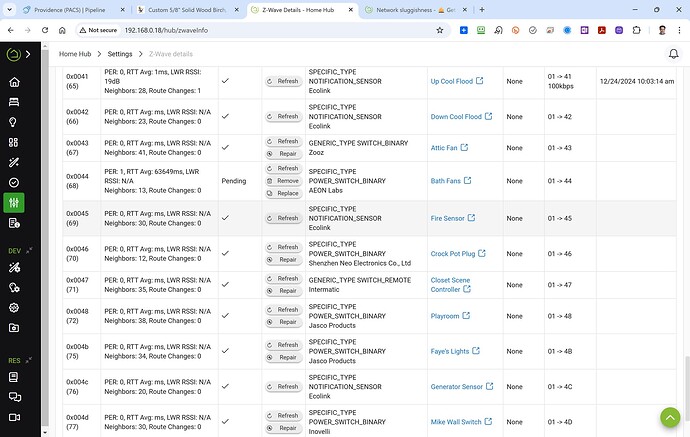Image resolution: width=690 pixels, height=437 pixels.
Task: Reload the page with browser refresh icon
Action: pos(45,30)
